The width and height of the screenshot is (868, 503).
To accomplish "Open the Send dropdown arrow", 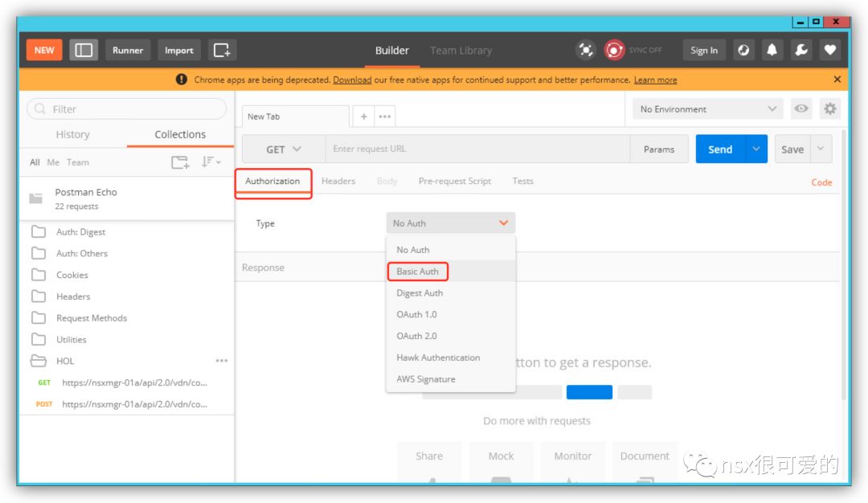I will [x=756, y=149].
